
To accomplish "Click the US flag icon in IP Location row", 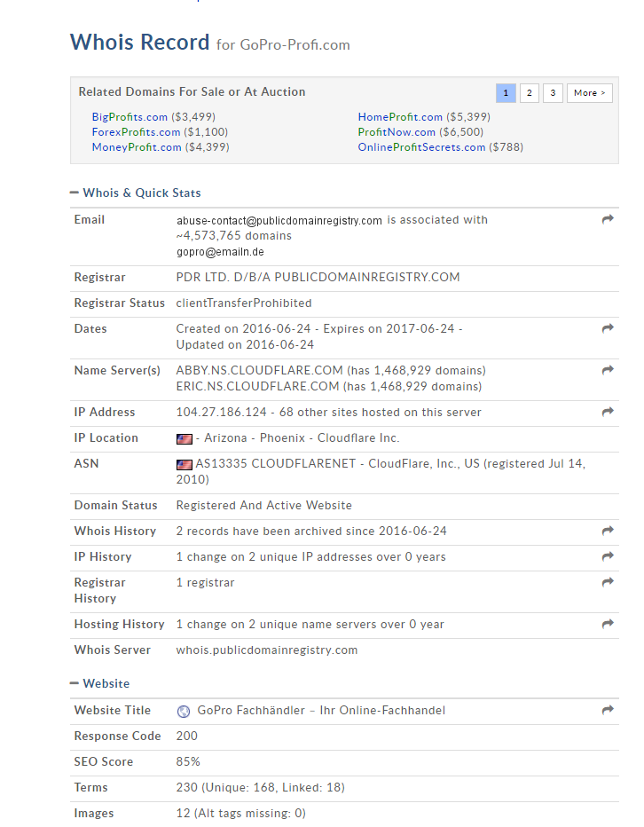I will [x=185, y=439].
